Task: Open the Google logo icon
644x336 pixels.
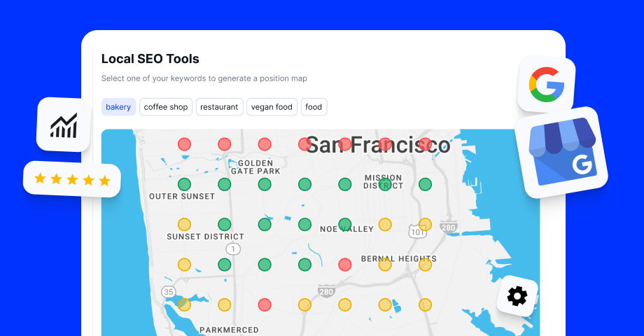Action: (546, 85)
